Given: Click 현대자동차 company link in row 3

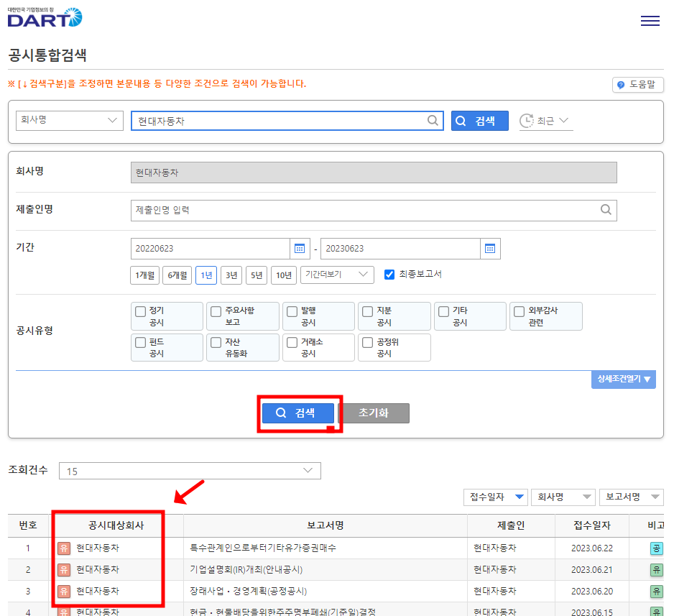Looking at the screenshot, I should click(98, 591).
